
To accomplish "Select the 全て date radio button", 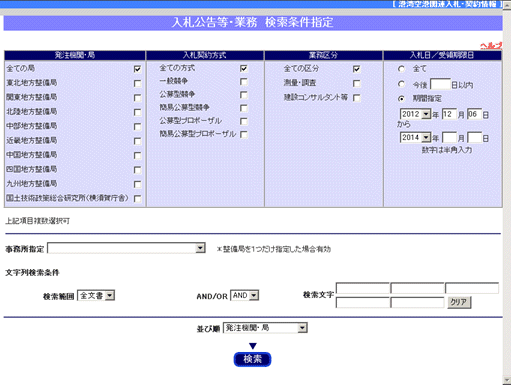I will [402, 69].
